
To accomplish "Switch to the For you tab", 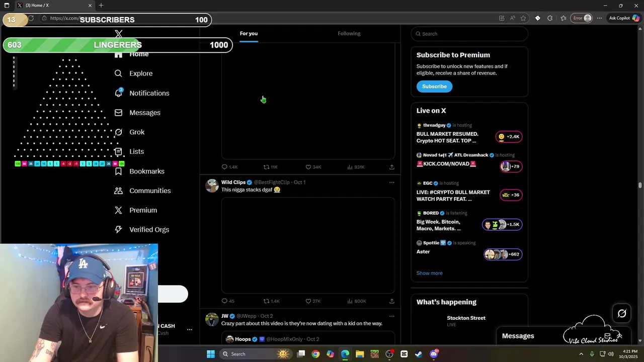I will [x=249, y=34].
